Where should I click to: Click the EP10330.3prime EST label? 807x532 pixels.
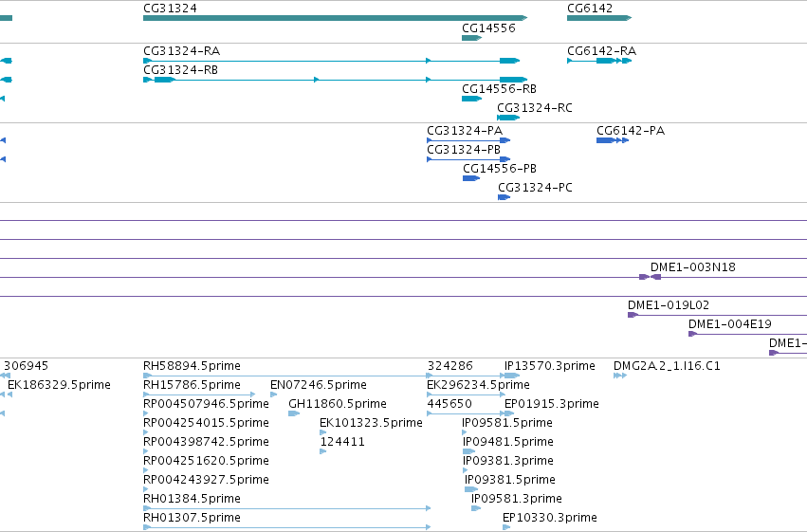pos(550,518)
